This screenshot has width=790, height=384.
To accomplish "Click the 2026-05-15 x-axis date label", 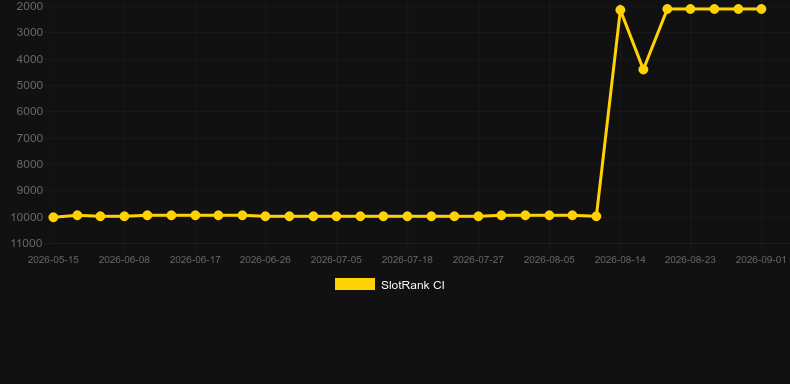I will point(53,260).
